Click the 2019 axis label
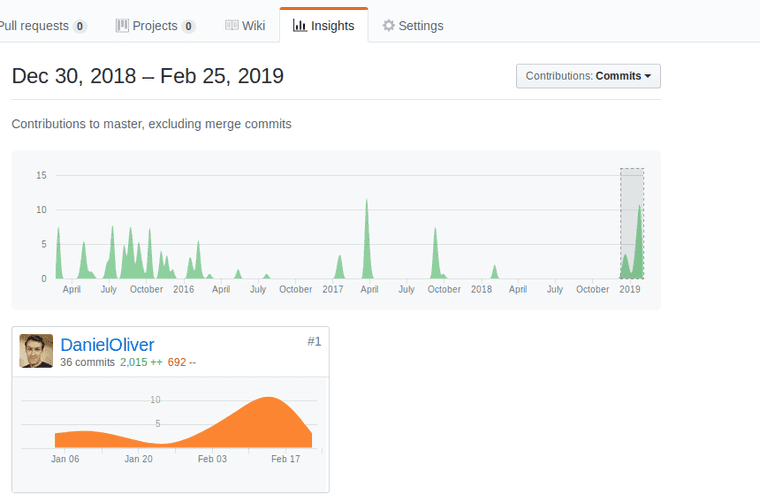 pyautogui.click(x=630, y=289)
